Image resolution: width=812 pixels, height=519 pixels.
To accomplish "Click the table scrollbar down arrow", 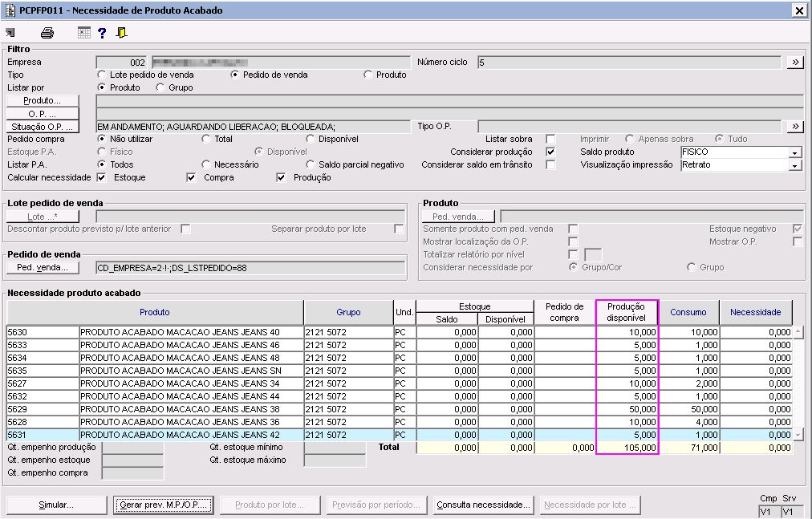I will (798, 435).
